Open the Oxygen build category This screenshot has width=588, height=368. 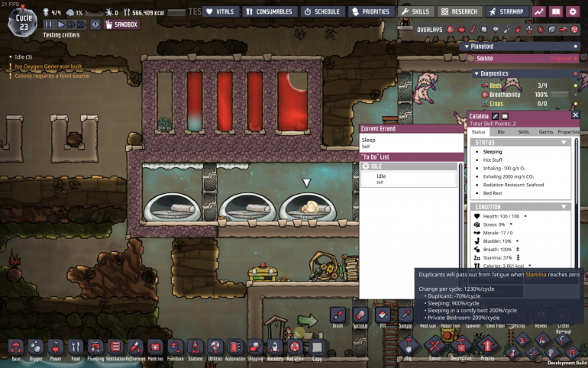pos(36,347)
